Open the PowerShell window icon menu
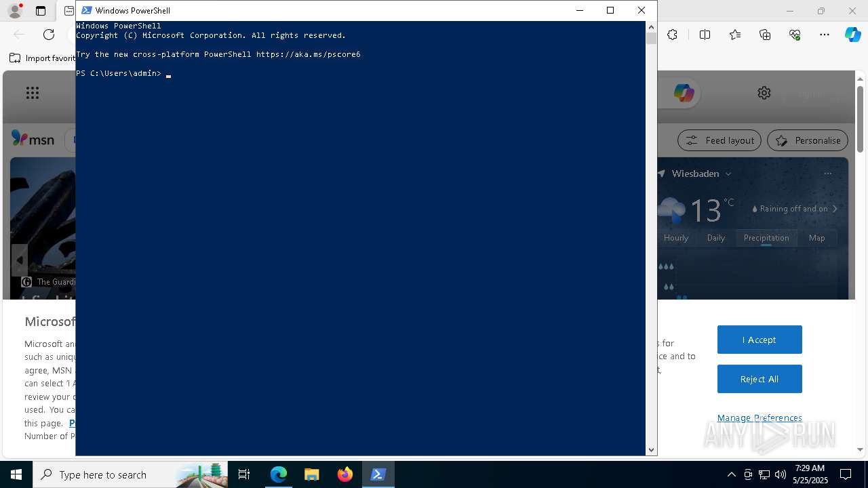 coord(86,10)
